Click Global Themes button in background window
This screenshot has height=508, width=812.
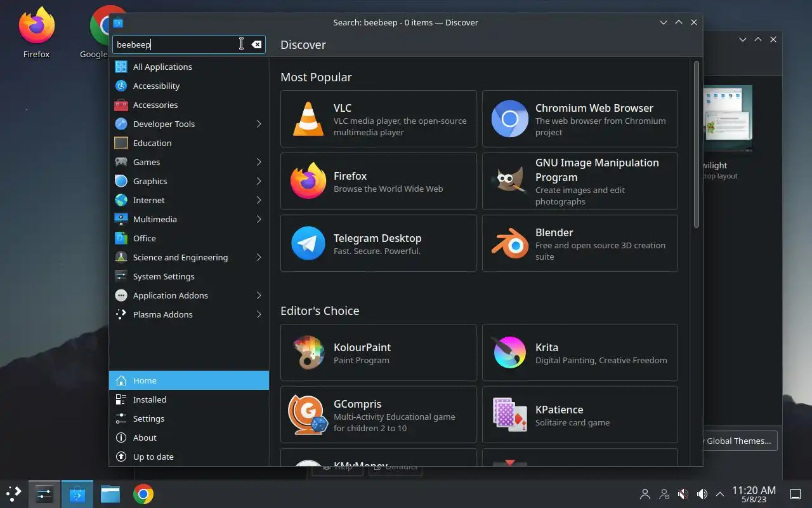(739, 441)
